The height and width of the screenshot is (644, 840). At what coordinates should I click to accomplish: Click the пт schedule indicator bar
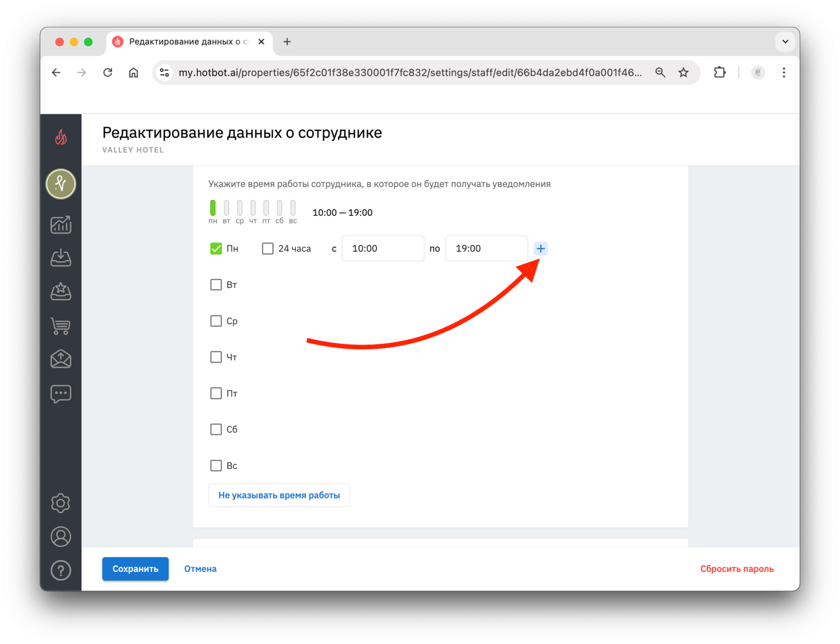point(266,208)
